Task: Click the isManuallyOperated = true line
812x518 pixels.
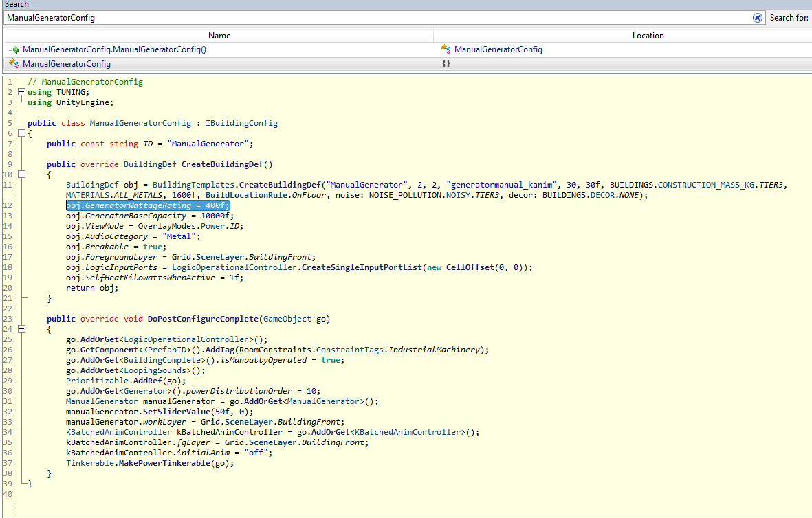Action: coord(205,360)
